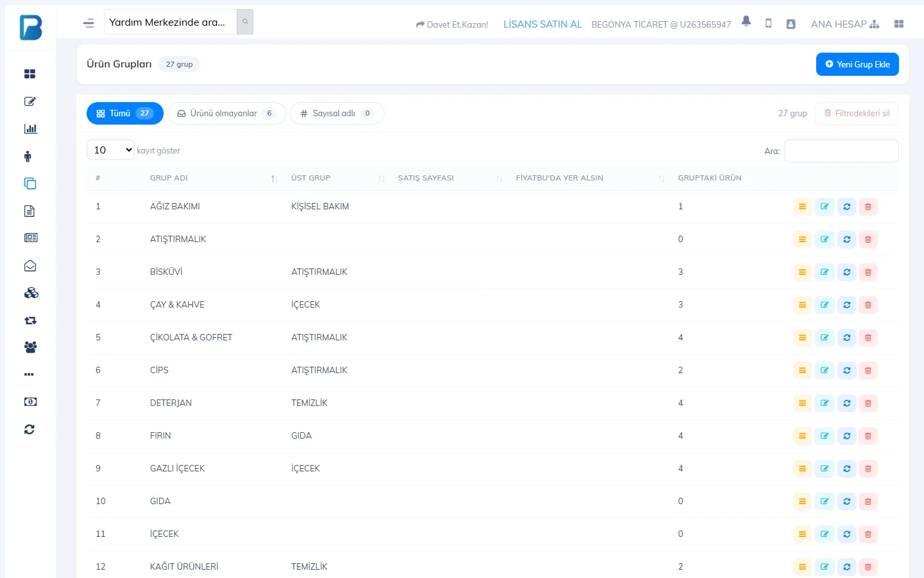The width and height of the screenshot is (924, 578).
Task: Toggle the hamburger sidebar menu icon
Action: coord(89,23)
